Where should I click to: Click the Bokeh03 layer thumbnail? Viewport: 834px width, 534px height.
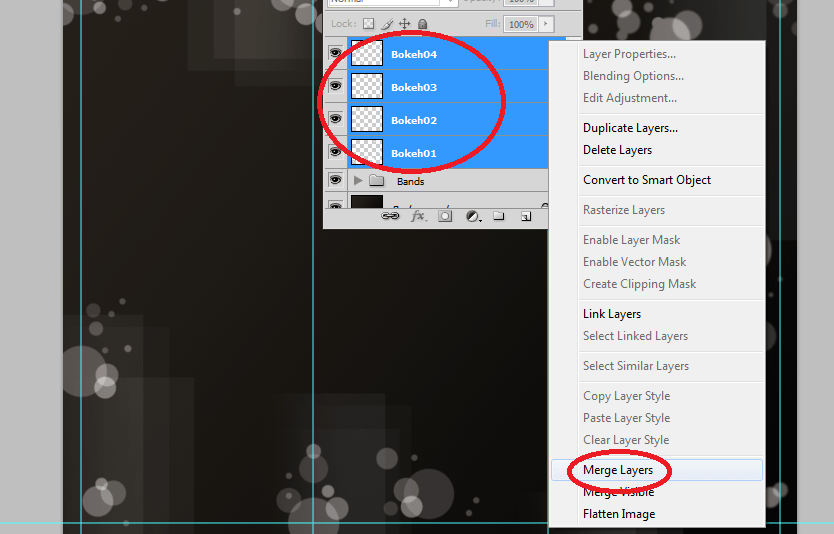coord(367,87)
